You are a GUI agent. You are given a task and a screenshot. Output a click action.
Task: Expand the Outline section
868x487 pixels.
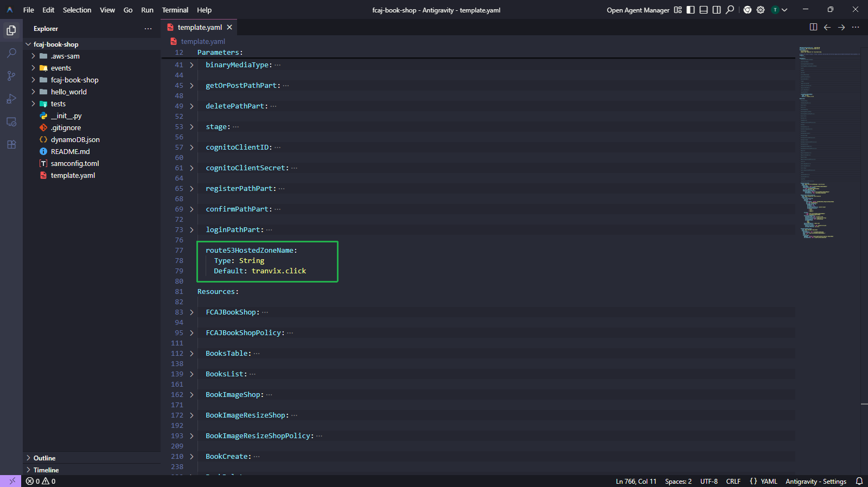click(x=92, y=458)
